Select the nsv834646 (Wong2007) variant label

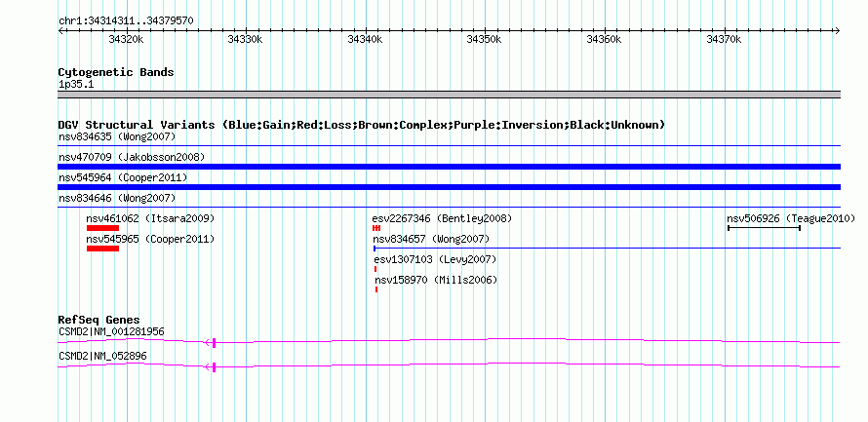117,198
